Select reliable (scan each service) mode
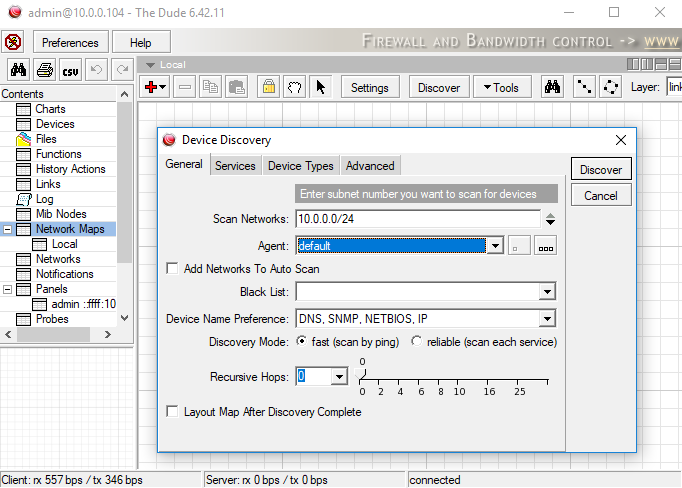The width and height of the screenshot is (682, 488). click(417, 342)
